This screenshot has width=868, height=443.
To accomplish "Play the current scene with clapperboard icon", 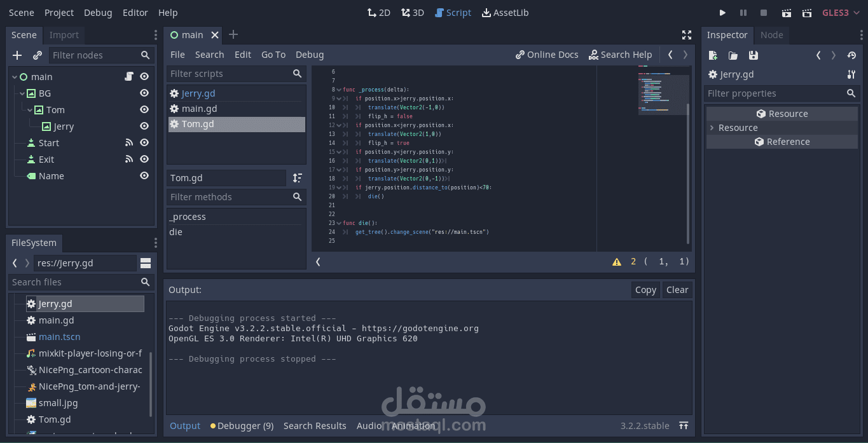I will point(787,13).
